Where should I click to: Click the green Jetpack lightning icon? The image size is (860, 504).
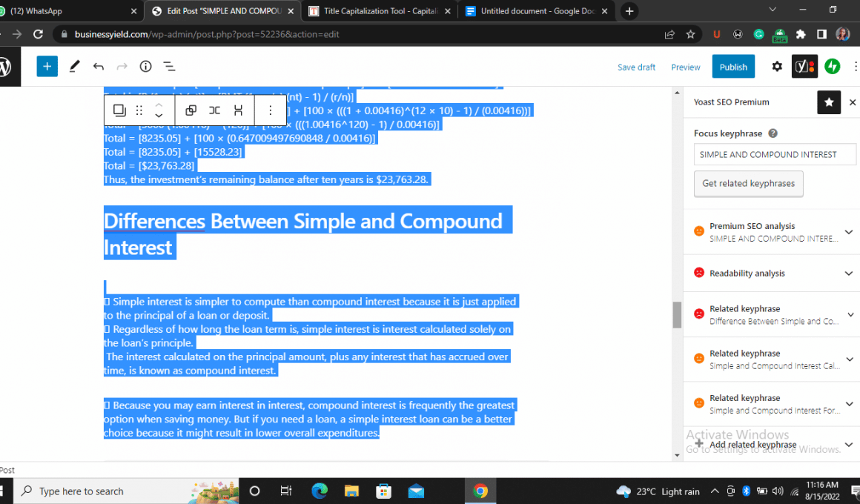pyautogui.click(x=833, y=67)
